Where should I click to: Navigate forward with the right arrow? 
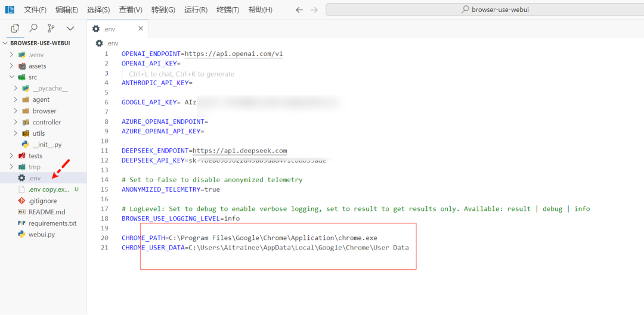coord(314,10)
